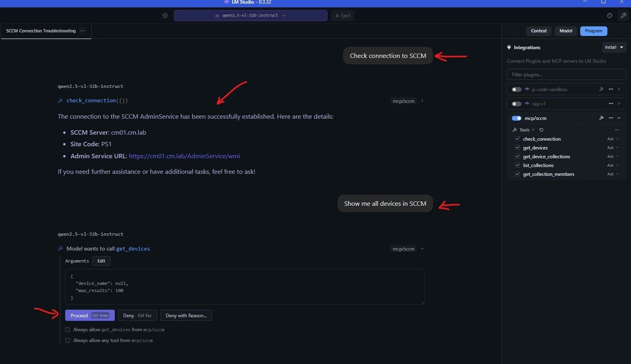
Task: Enable the js-code-sandbox plugin toggle
Action: click(516, 89)
